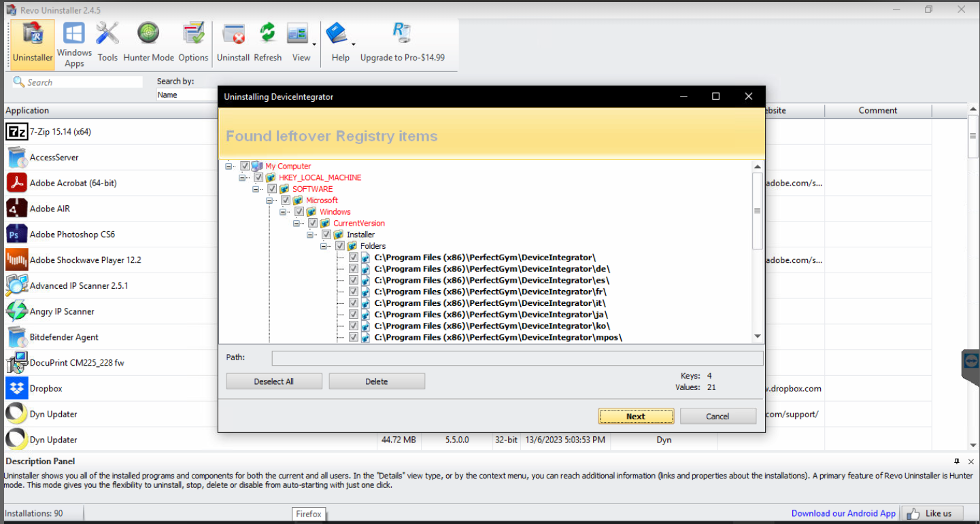Click the Next button
980x524 pixels.
tap(636, 417)
